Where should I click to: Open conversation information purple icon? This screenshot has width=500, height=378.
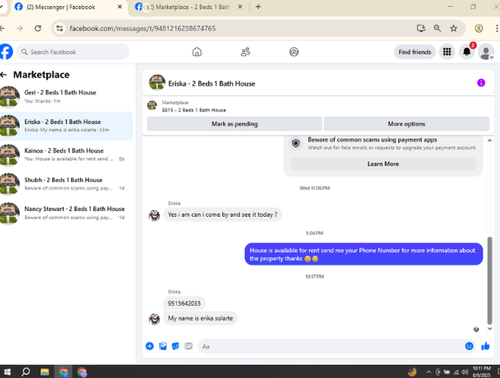pyautogui.click(x=481, y=83)
